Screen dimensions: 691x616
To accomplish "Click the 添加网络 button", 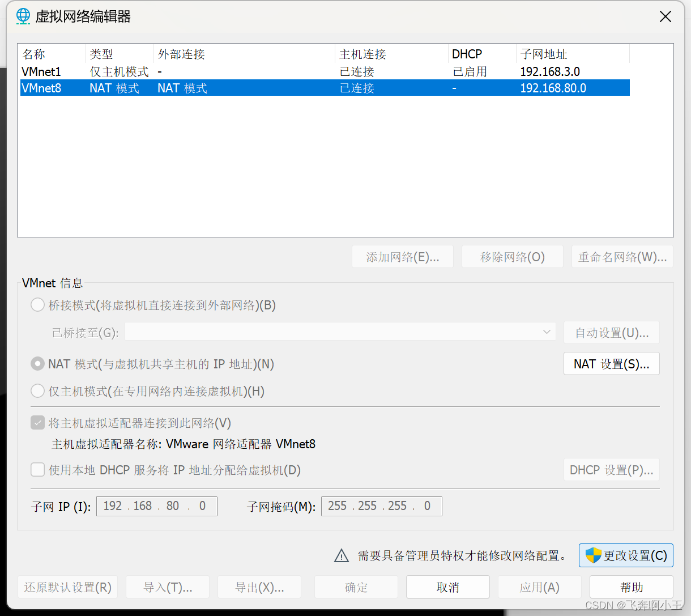I will 403,256.
